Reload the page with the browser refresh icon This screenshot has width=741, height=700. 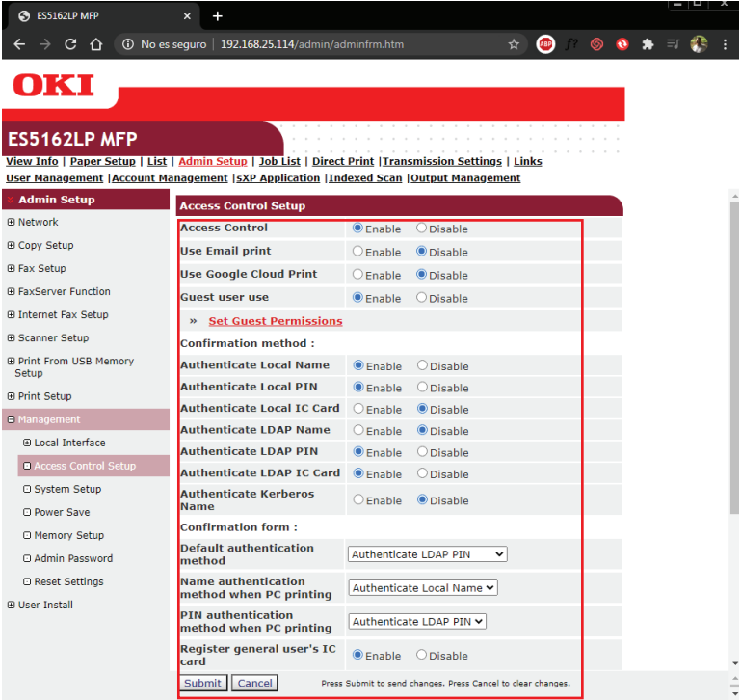click(x=70, y=44)
